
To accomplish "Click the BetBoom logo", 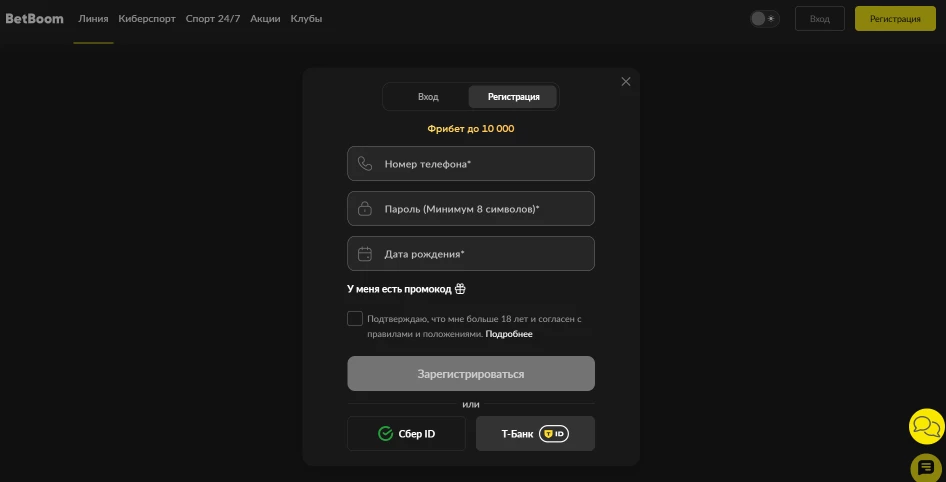I will click(35, 19).
